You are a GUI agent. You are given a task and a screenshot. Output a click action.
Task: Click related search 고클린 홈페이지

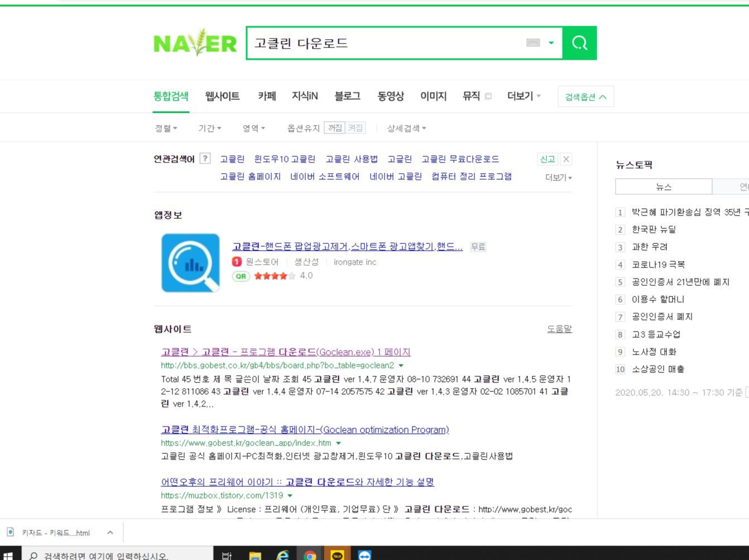(x=250, y=176)
